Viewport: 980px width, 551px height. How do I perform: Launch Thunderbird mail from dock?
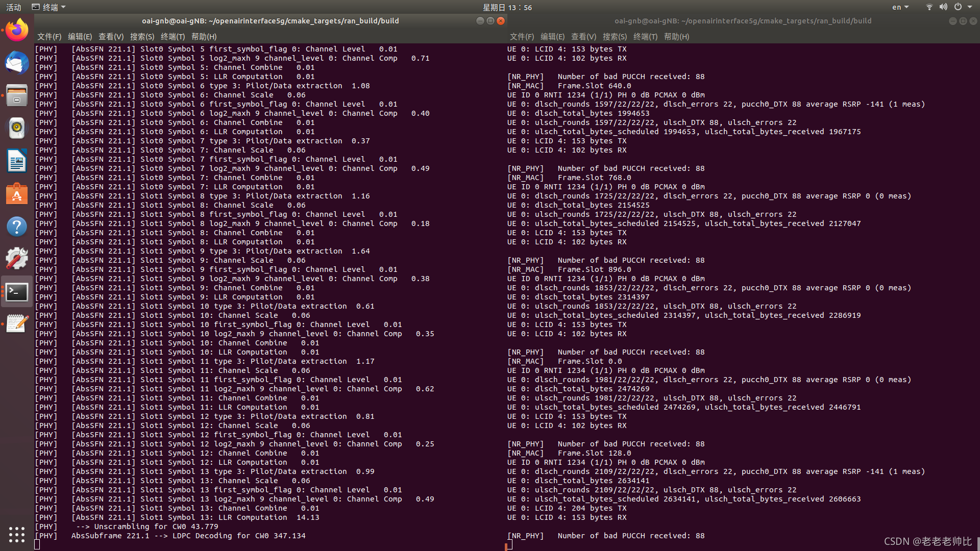click(x=17, y=63)
